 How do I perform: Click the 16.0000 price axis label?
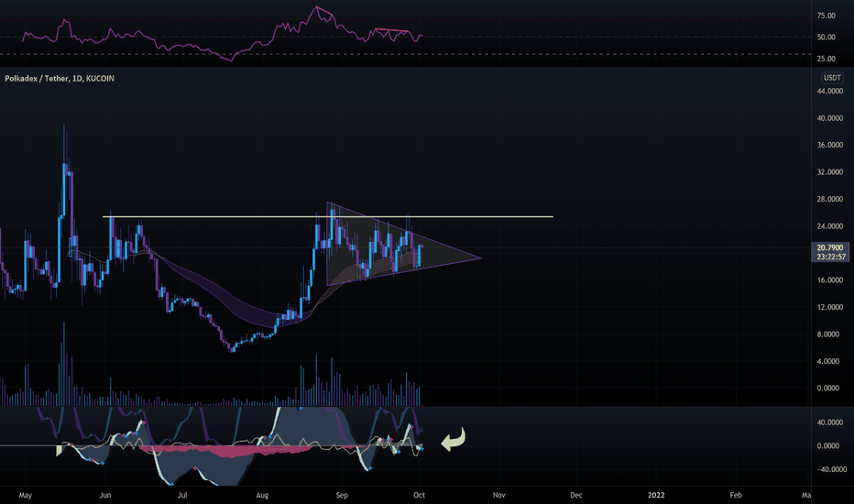click(x=829, y=280)
